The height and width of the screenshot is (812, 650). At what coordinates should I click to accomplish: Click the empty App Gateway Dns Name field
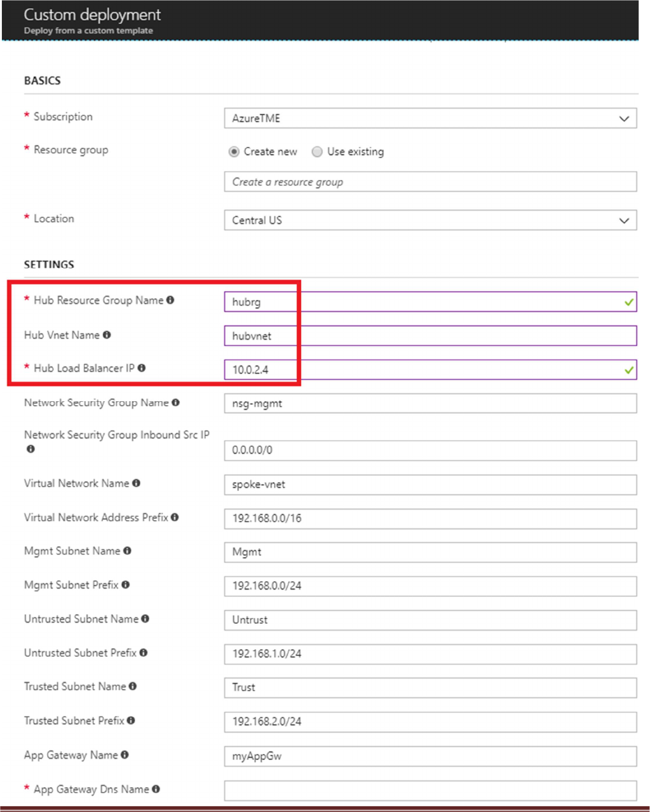[x=430, y=790]
